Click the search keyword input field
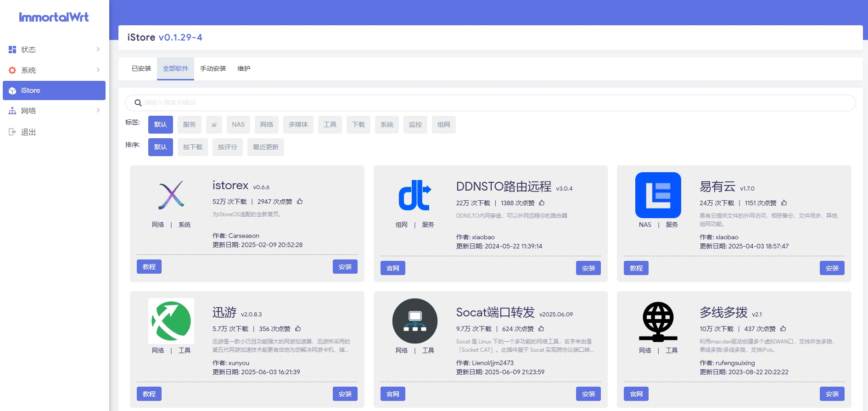 coord(491,103)
